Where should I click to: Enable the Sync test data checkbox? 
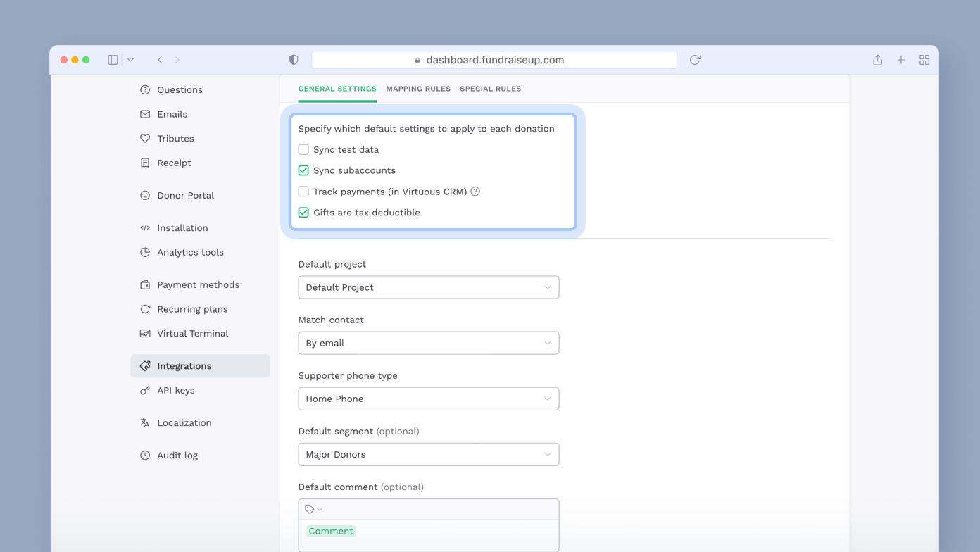(303, 149)
